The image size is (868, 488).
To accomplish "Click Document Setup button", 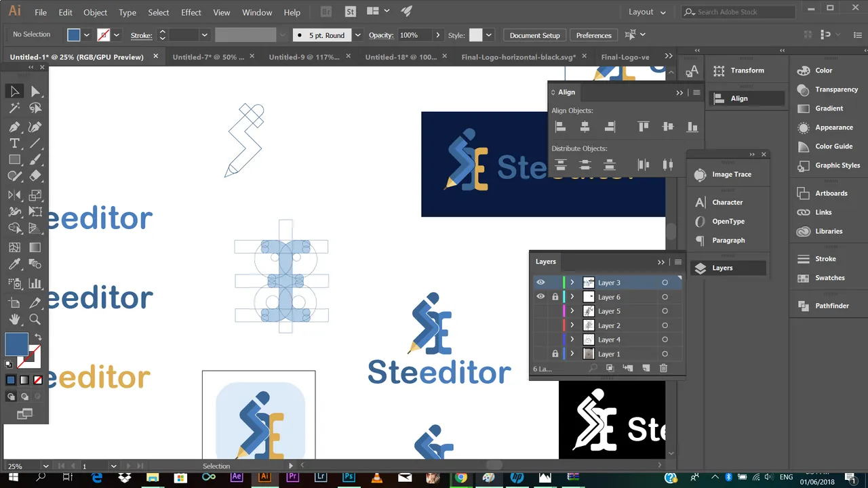I will coord(535,35).
